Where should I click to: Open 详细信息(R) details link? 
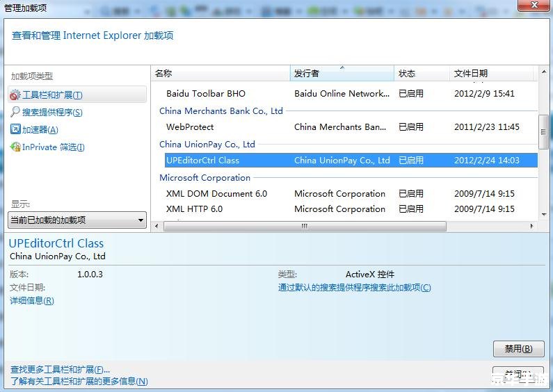(x=32, y=301)
